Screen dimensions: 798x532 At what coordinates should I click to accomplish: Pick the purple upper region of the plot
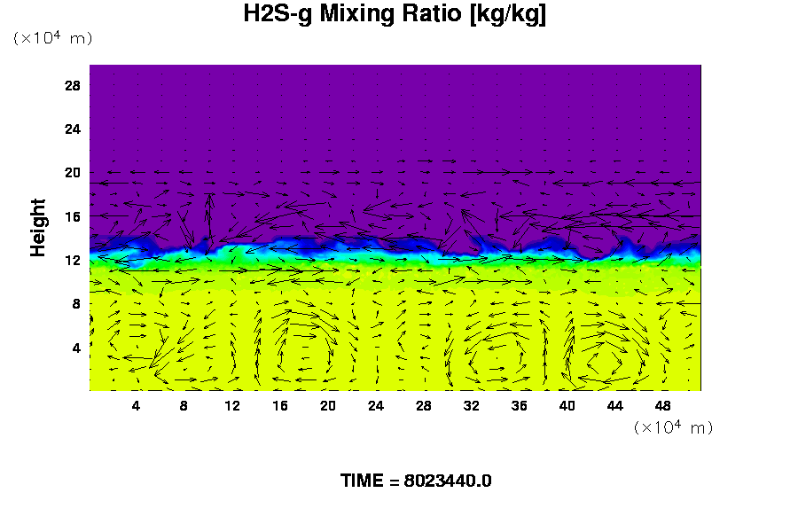click(395, 115)
